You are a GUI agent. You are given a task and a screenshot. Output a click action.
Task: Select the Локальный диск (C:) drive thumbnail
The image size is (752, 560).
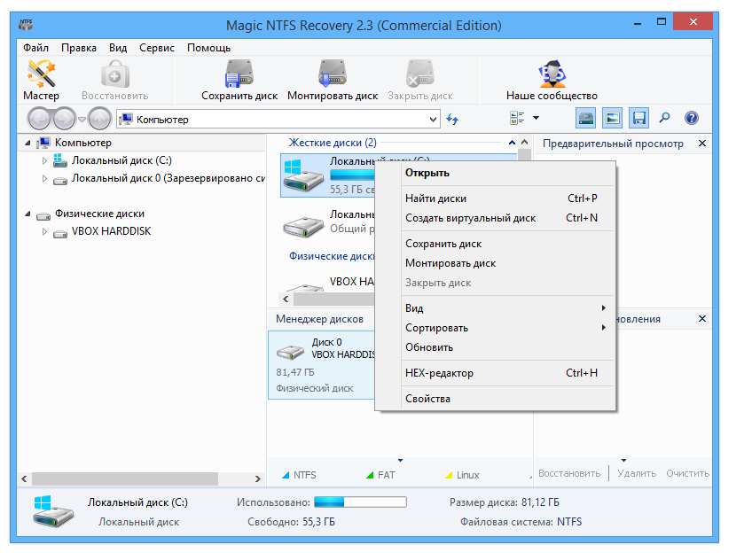303,175
